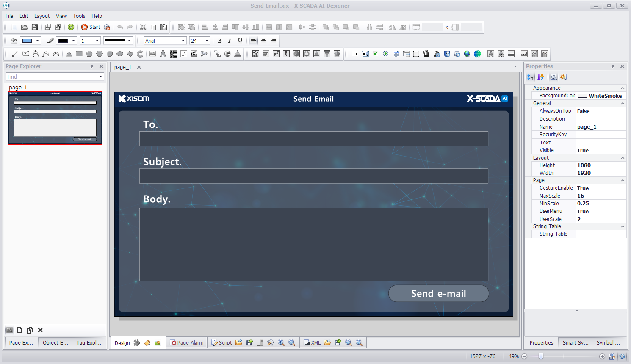Open the Arial font dropdown
Image resolution: width=631 pixels, height=364 pixels.
coord(183,41)
